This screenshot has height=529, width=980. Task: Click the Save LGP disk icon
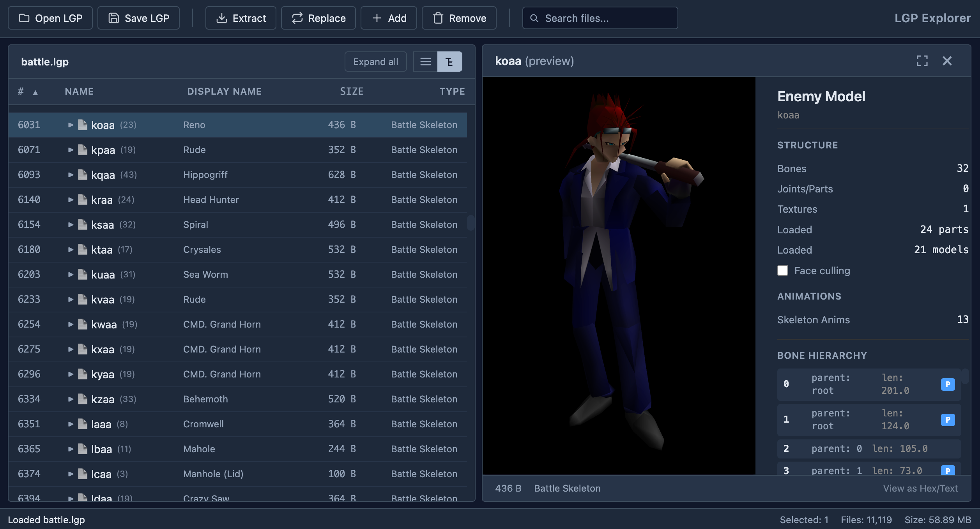(113, 18)
